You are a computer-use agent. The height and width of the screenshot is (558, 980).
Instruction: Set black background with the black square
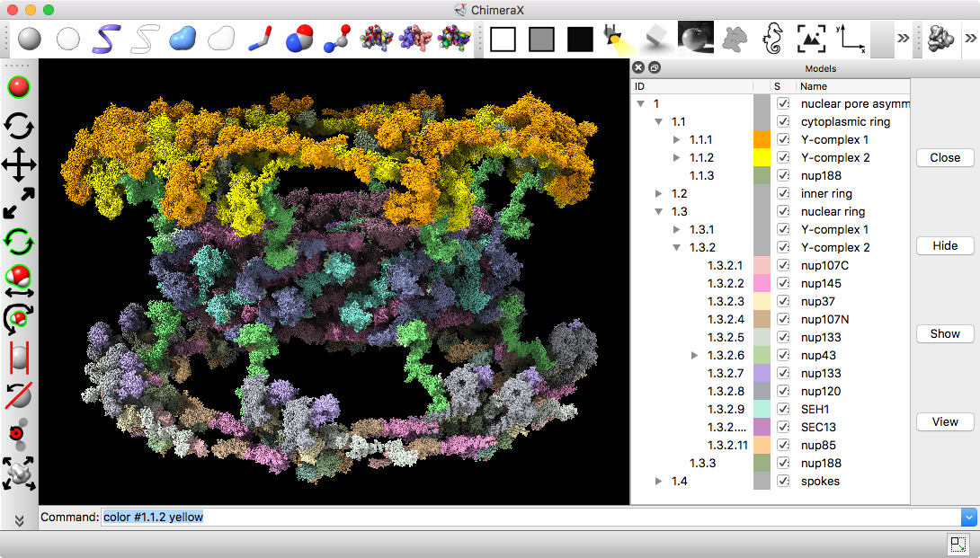click(580, 39)
